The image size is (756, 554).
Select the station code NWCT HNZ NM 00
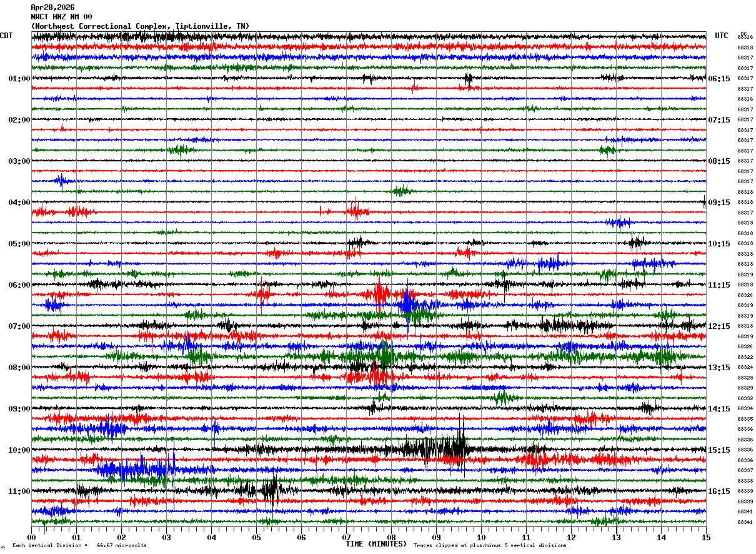point(61,17)
